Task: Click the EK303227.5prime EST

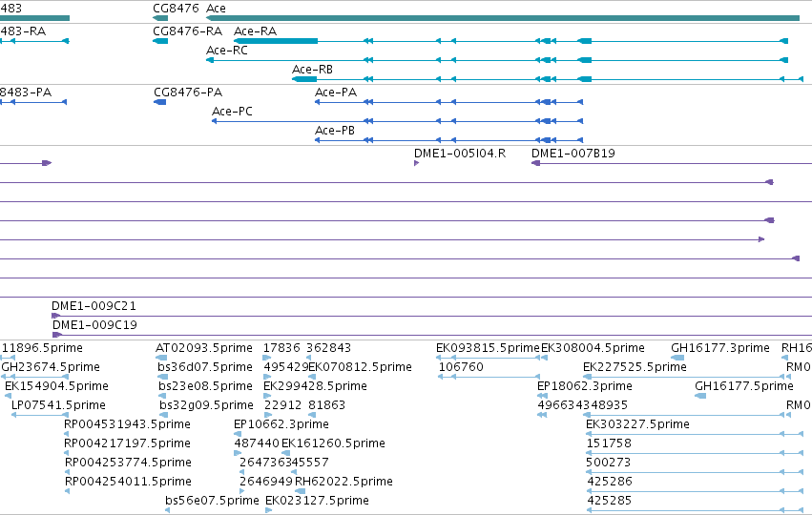Action: [x=637, y=424]
